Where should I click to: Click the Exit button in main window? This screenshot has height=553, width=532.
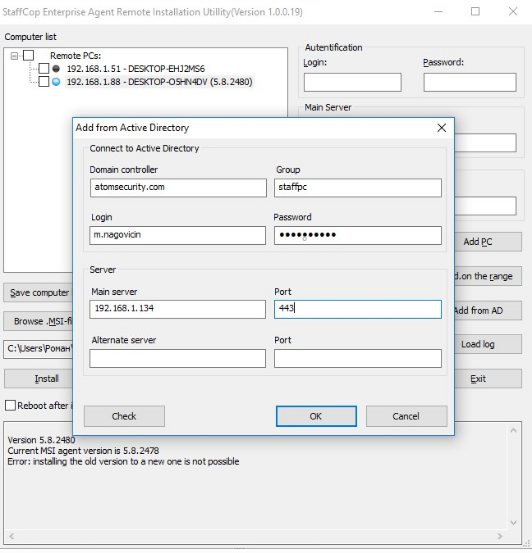(x=488, y=378)
